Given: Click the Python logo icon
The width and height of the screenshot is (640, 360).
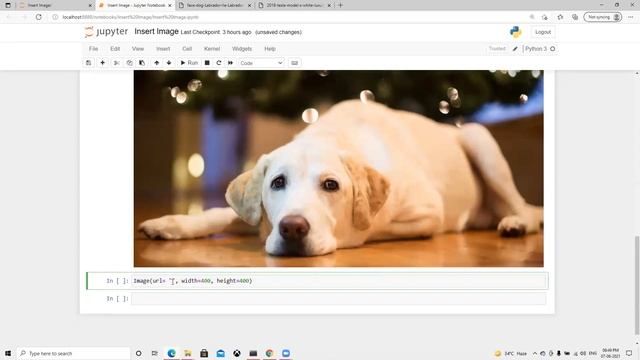Looking at the screenshot, I should coord(516,32).
